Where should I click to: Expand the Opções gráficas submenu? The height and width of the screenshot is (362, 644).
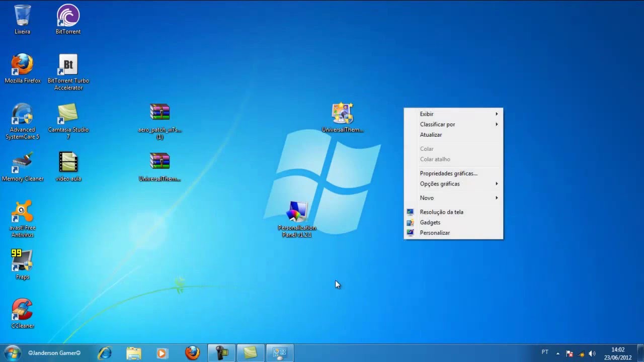(453, 184)
